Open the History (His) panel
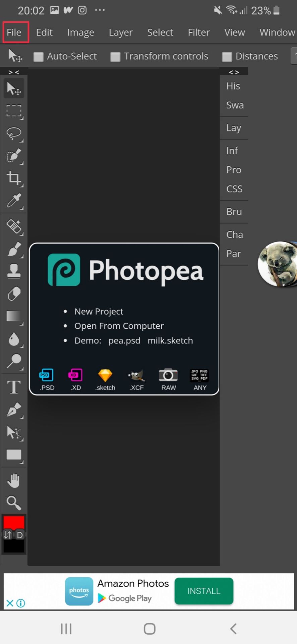Image resolution: width=297 pixels, height=644 pixels. 233,86
